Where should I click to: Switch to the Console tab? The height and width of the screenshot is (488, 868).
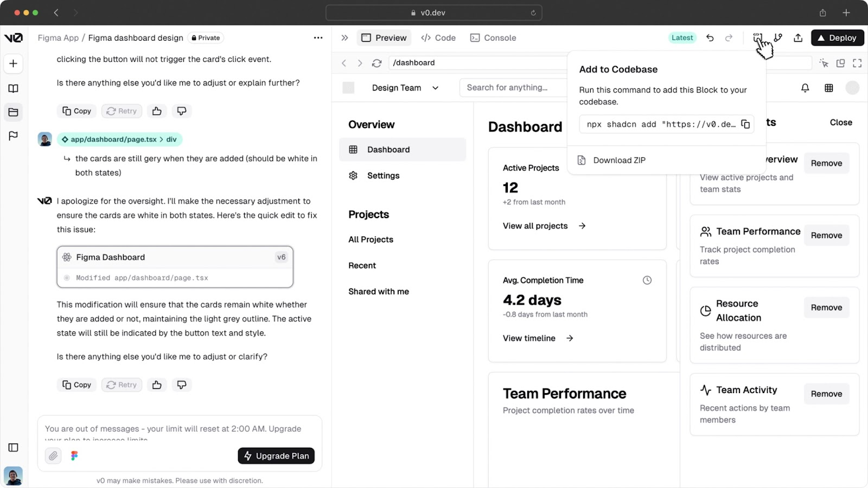click(493, 38)
